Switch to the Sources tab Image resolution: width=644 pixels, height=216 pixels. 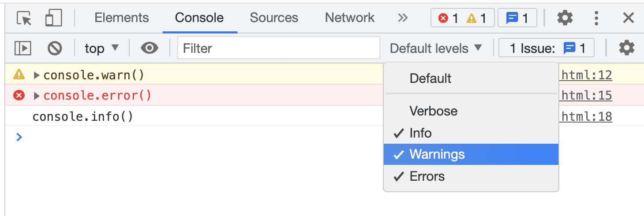point(274,18)
